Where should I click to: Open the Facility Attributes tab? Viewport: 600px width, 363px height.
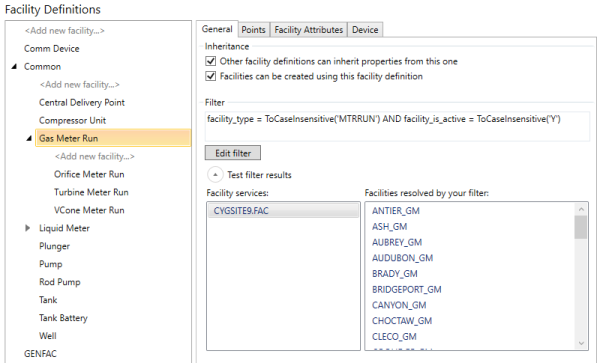[308, 30]
